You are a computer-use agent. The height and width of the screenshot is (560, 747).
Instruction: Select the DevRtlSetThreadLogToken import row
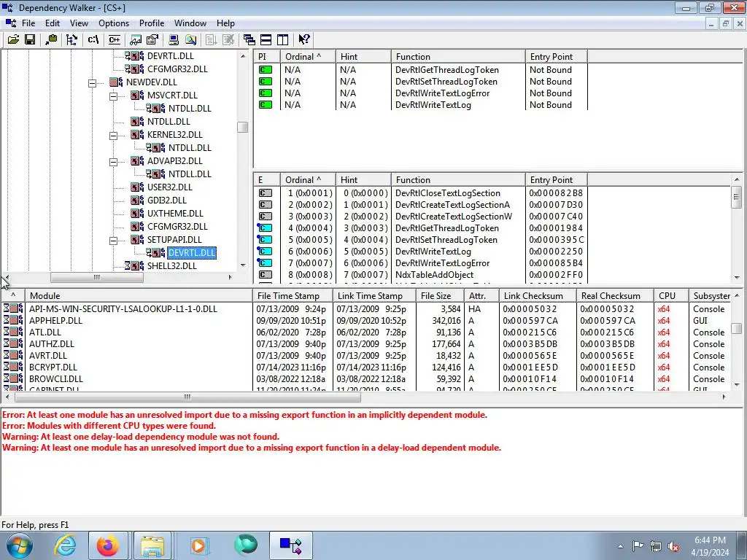click(421, 82)
